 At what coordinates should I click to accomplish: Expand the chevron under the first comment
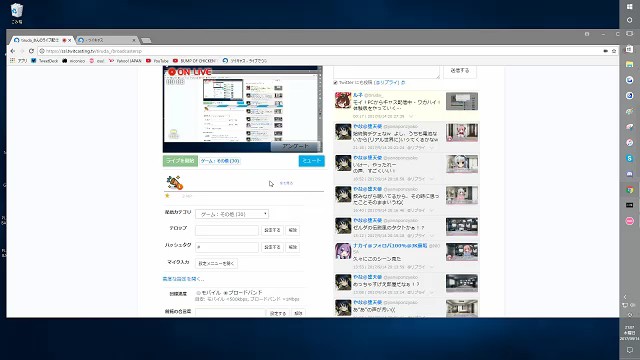click(x=411, y=116)
